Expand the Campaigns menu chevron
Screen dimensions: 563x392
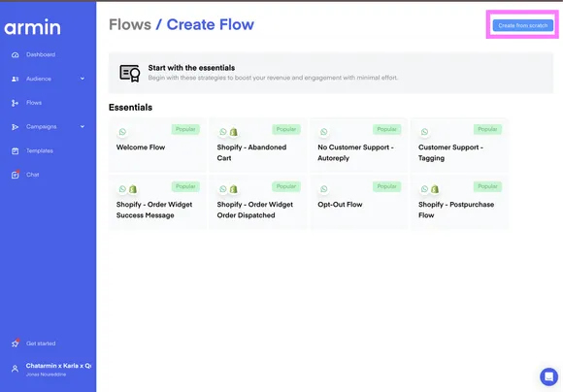83,127
